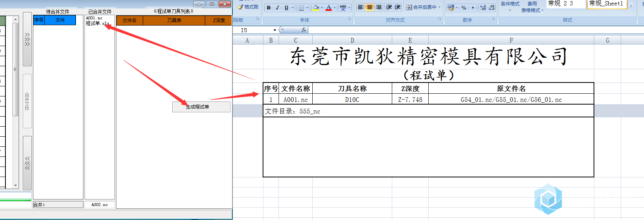Toggle Bold formatting in the Excel ribbon

(268, 7)
